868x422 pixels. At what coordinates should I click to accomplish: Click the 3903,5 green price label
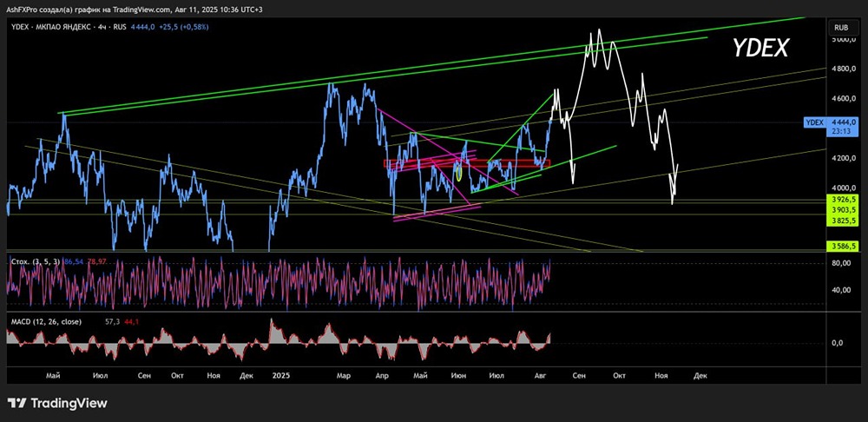tap(843, 210)
